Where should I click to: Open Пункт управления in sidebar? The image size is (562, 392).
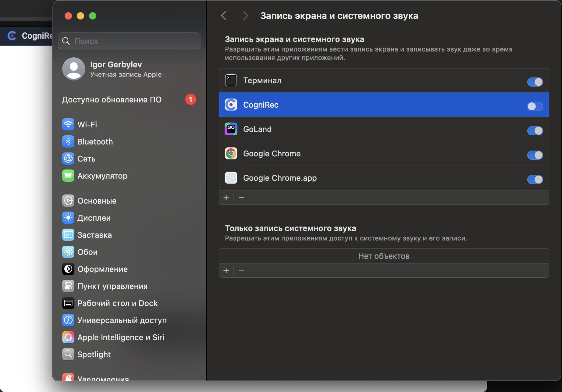(112, 286)
